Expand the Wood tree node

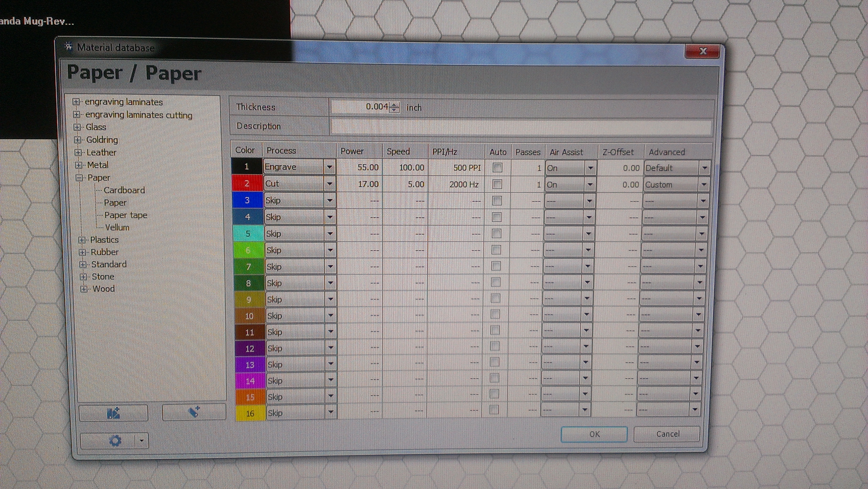(x=84, y=289)
